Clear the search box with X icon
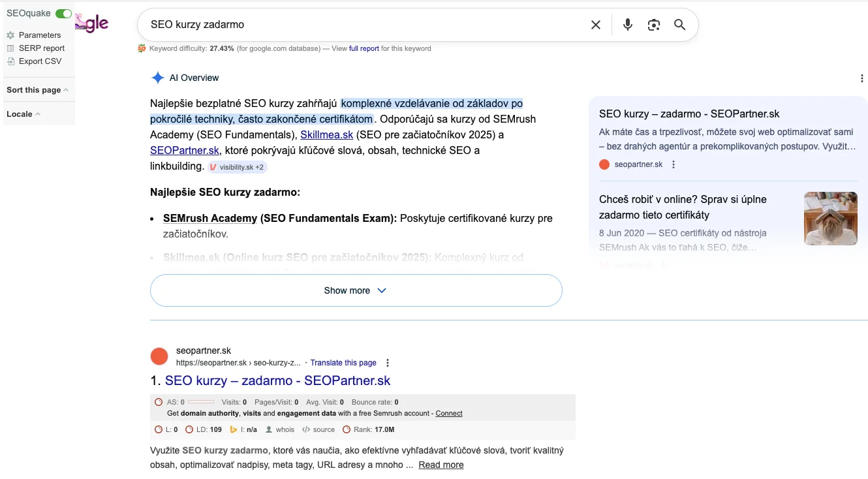Image resolution: width=868 pixels, height=479 pixels. (x=595, y=25)
